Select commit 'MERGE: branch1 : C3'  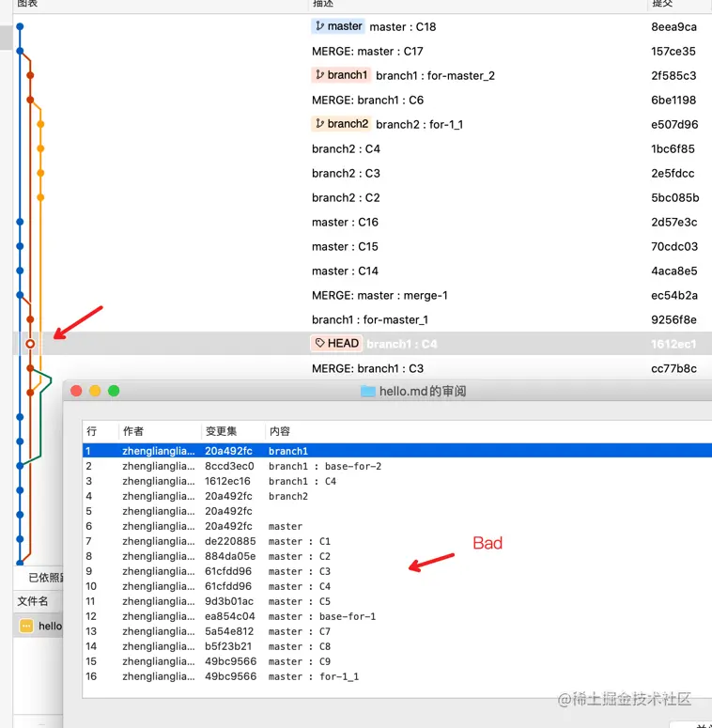pyautogui.click(x=367, y=368)
